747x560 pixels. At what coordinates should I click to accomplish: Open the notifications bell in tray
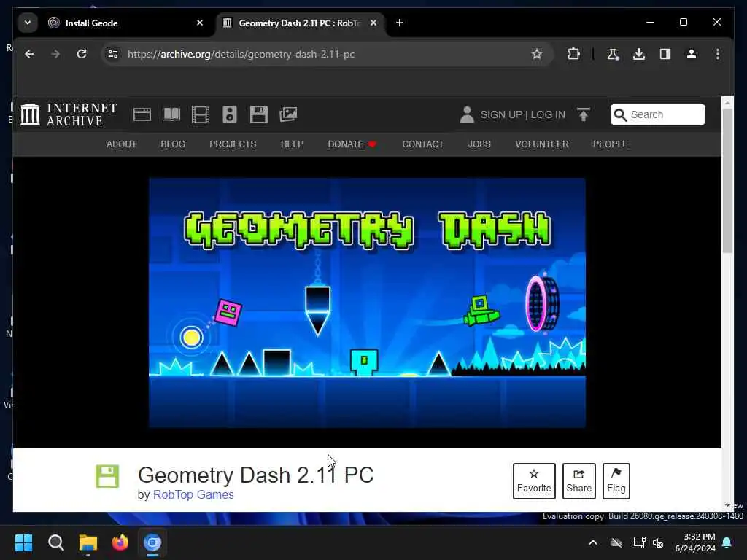(x=727, y=542)
